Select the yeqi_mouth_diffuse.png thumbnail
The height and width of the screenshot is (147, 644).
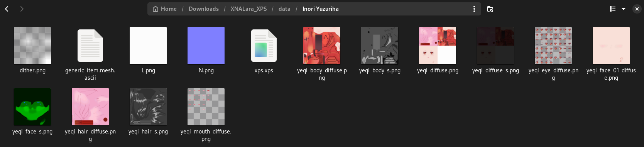(206, 107)
